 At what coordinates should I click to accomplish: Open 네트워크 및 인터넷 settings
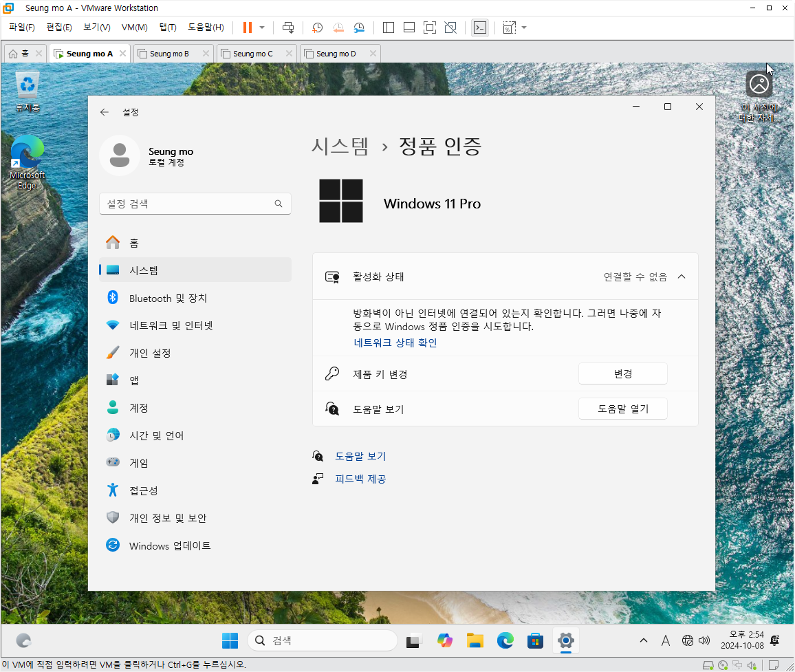pos(195,325)
